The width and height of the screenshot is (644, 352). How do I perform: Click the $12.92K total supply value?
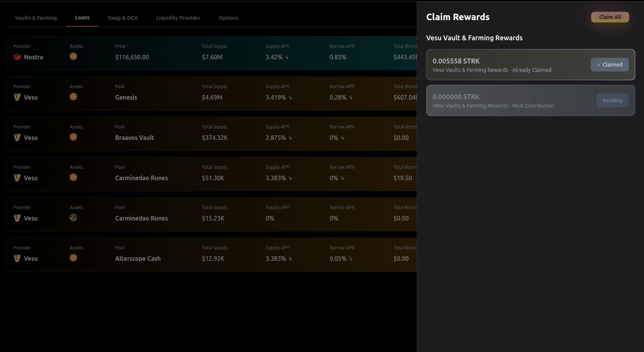pos(213,258)
